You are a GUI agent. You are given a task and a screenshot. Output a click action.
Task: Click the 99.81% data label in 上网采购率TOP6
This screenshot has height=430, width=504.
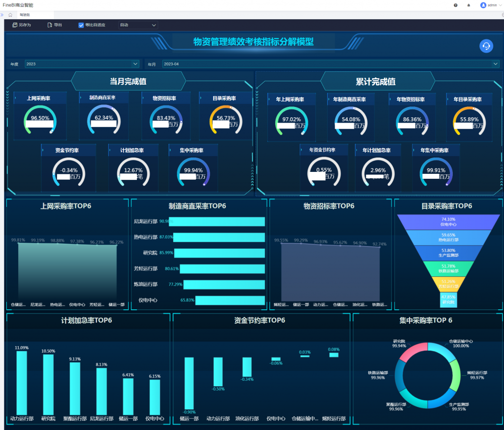[18, 240]
